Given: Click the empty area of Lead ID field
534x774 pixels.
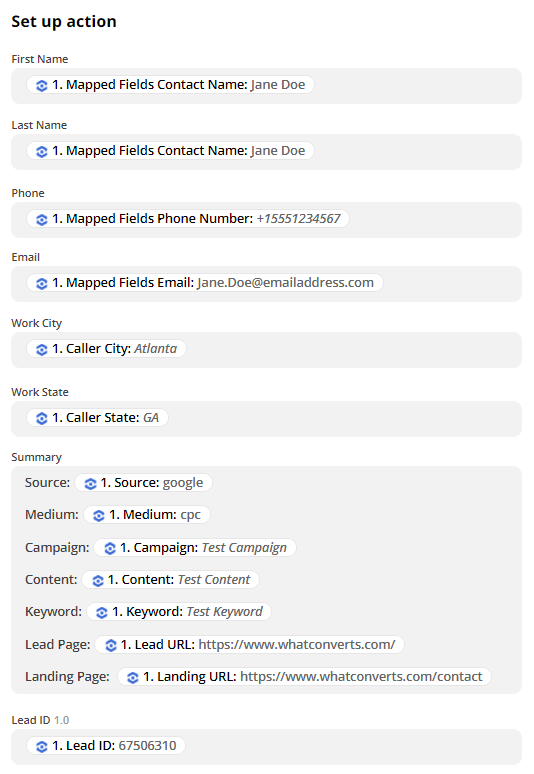Looking at the screenshot, I should [x=353, y=746].
